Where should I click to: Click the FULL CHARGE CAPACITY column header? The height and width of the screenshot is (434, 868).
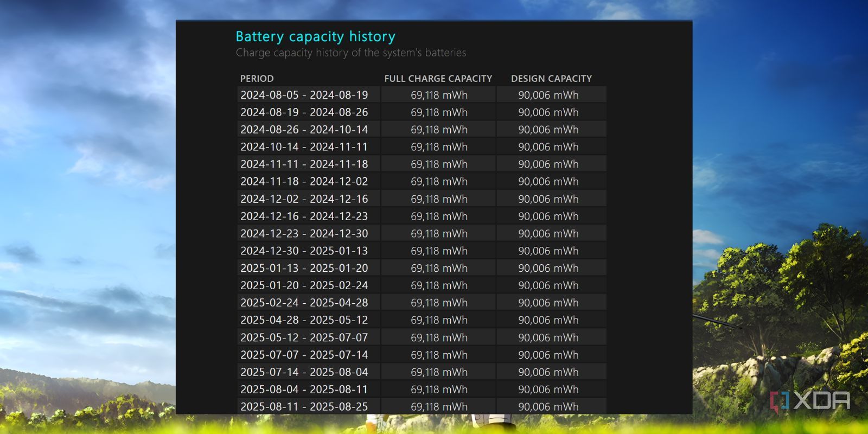pos(438,79)
